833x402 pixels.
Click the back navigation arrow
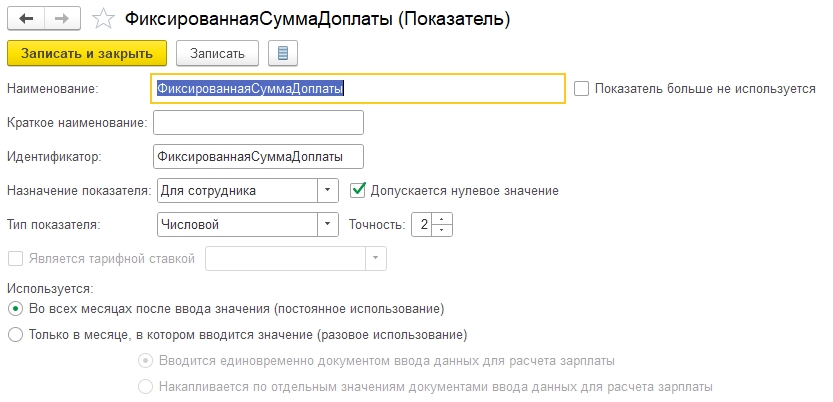point(24,18)
